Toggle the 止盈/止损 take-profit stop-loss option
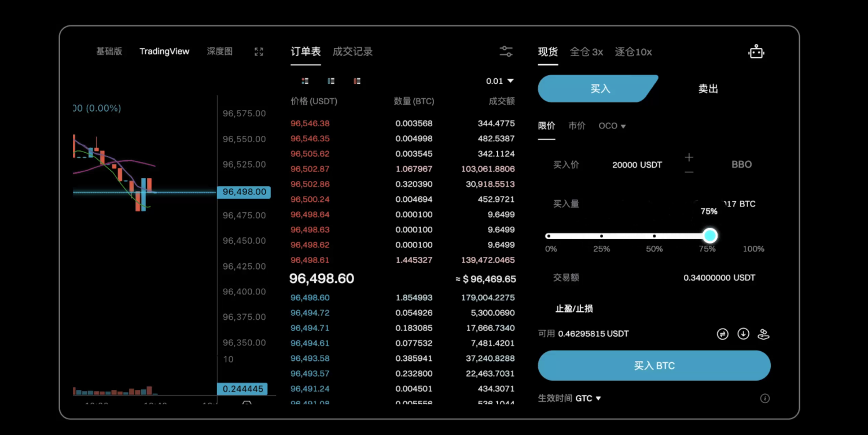868x435 pixels. (574, 309)
